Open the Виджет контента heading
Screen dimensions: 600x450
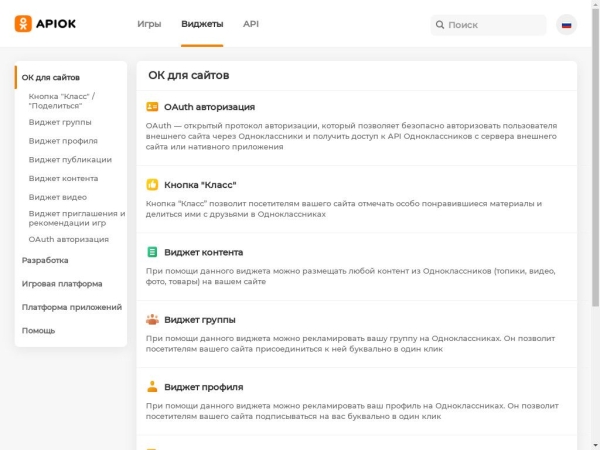pos(204,253)
